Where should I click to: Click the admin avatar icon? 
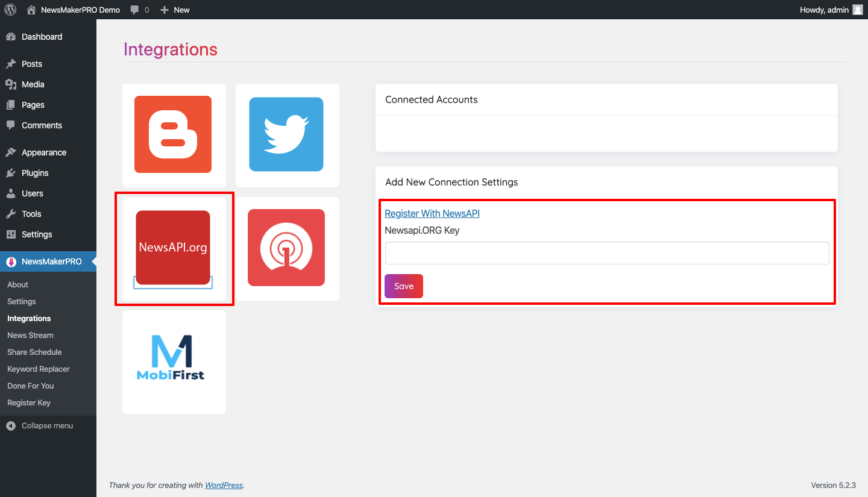coord(858,10)
